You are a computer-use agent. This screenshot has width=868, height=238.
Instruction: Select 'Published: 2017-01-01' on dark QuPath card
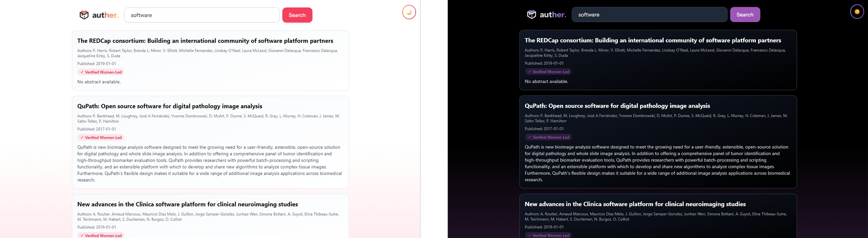point(544,129)
